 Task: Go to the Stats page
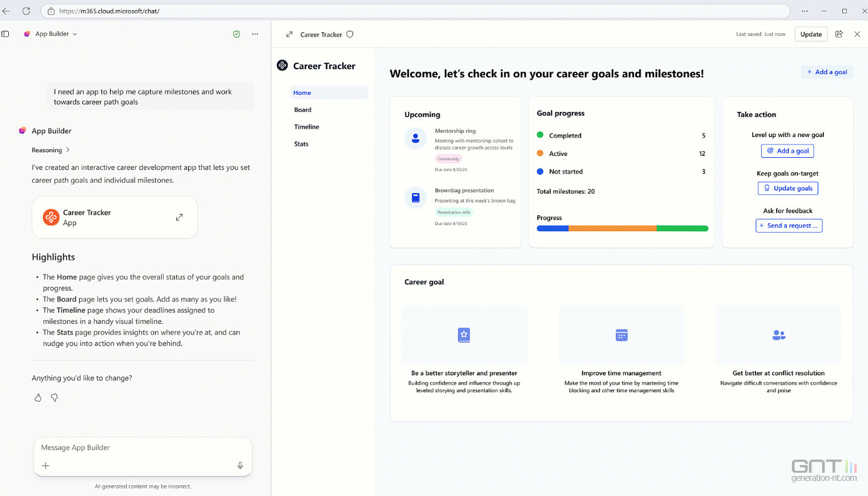pos(301,144)
